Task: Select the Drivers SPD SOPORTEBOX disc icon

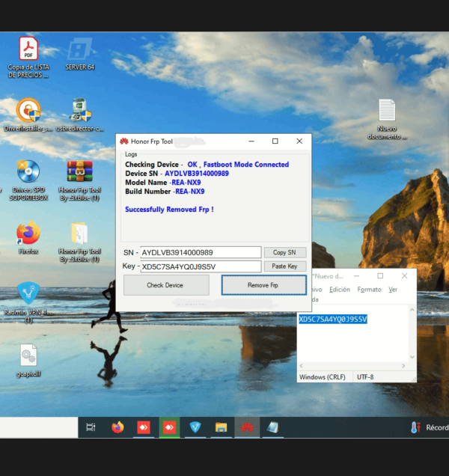Action: click(28, 180)
